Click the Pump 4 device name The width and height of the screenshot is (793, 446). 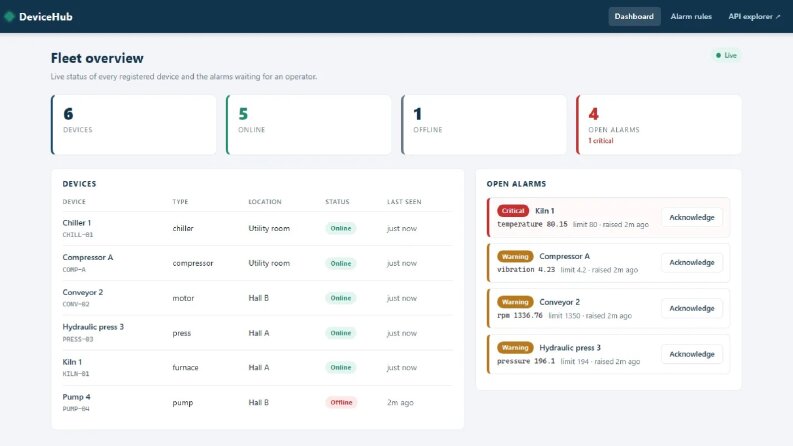coord(76,396)
